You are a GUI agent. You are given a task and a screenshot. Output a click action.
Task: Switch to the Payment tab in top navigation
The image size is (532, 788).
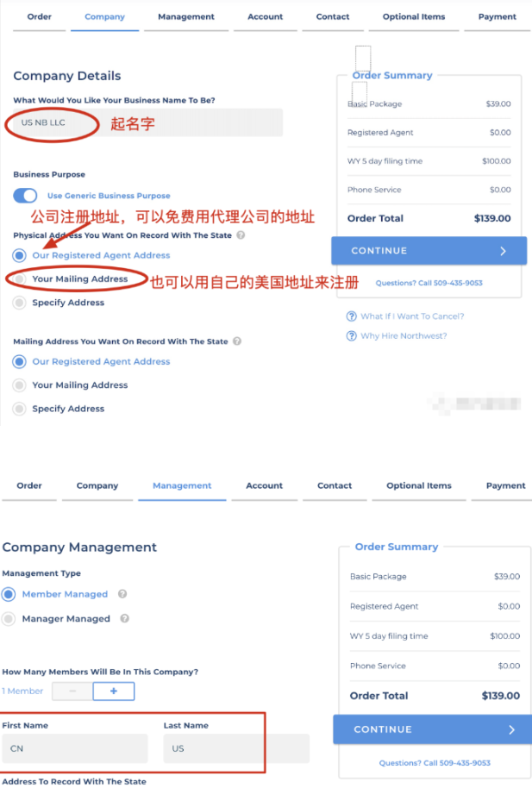(497, 16)
